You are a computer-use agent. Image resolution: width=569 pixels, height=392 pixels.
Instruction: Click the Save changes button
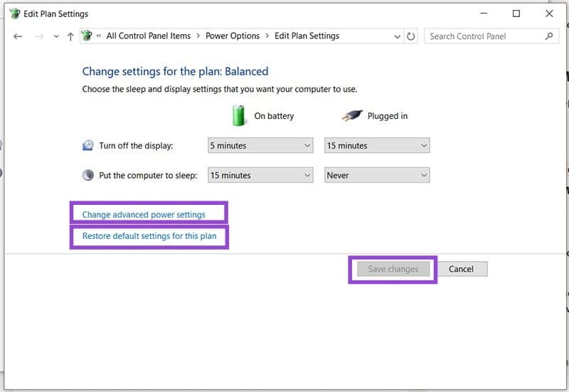point(393,270)
